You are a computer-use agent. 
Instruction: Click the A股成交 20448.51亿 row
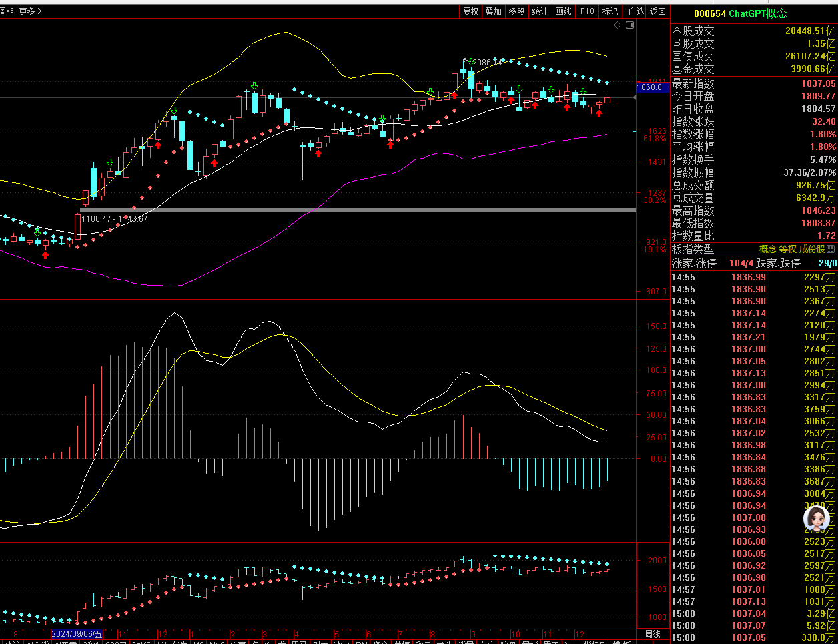pyautogui.click(x=754, y=31)
